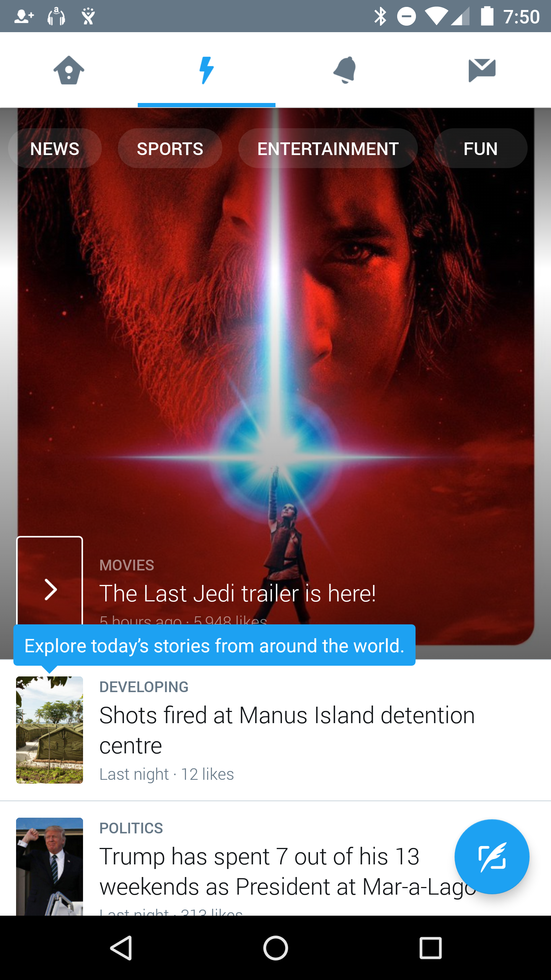Open Shots fired at Manus Island story
This screenshot has height=980, width=551.
click(x=287, y=730)
